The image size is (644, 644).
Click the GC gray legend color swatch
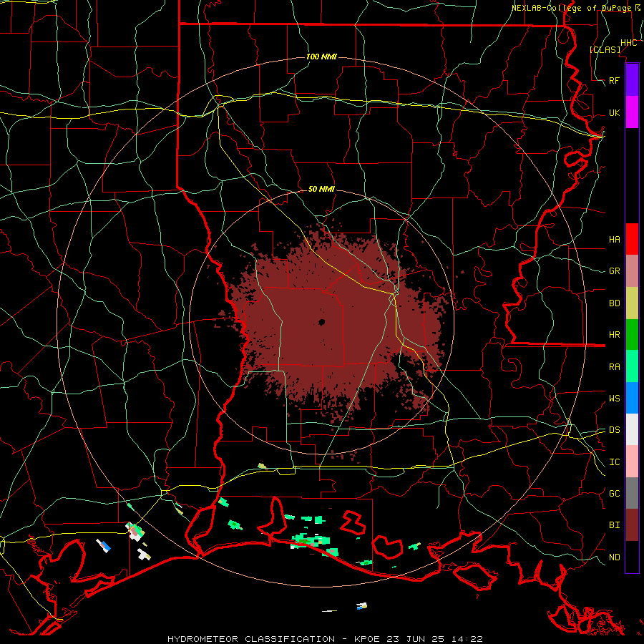(632, 493)
